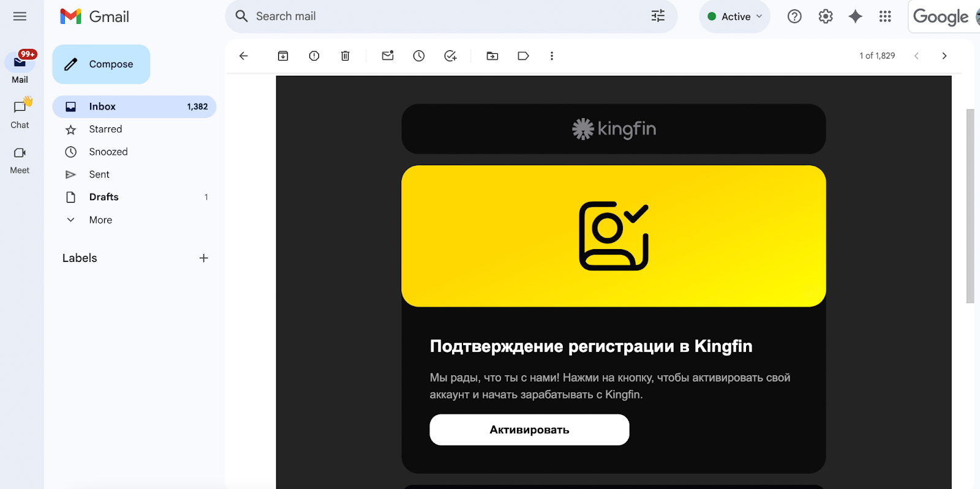
Task: Go back to inbox arrow
Action: 243,56
